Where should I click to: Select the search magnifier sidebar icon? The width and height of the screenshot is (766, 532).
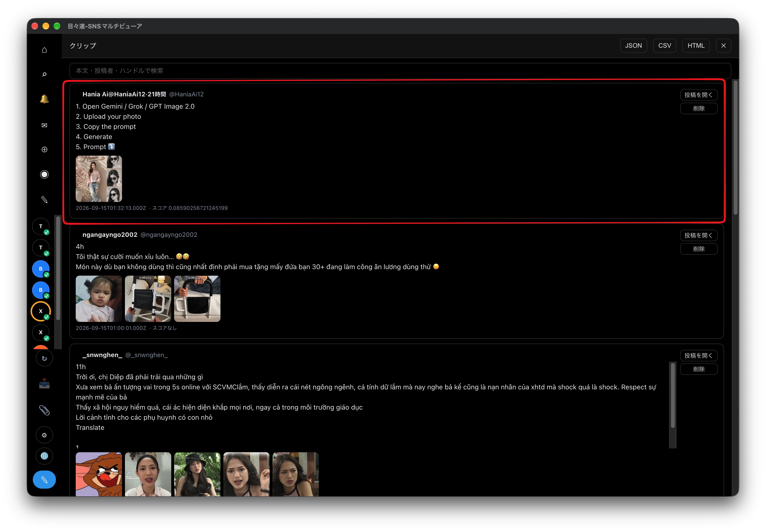click(44, 74)
